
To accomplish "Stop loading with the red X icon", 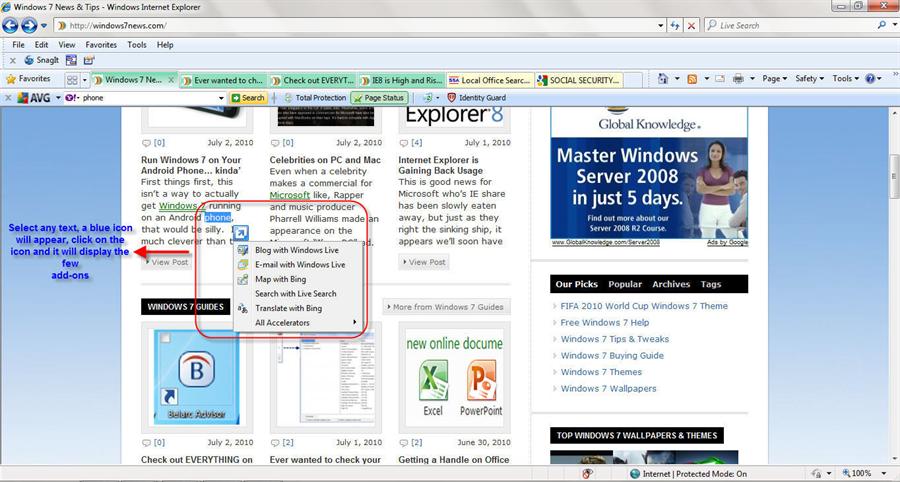I will (x=691, y=26).
